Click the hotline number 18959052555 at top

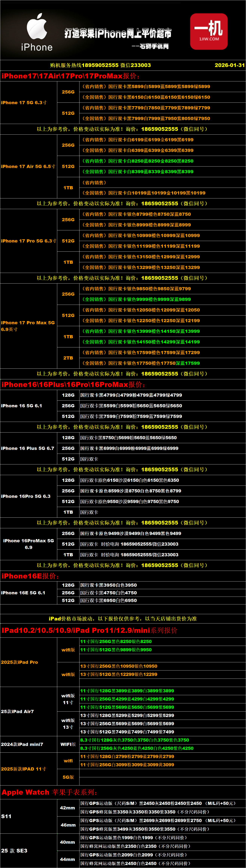point(100,65)
